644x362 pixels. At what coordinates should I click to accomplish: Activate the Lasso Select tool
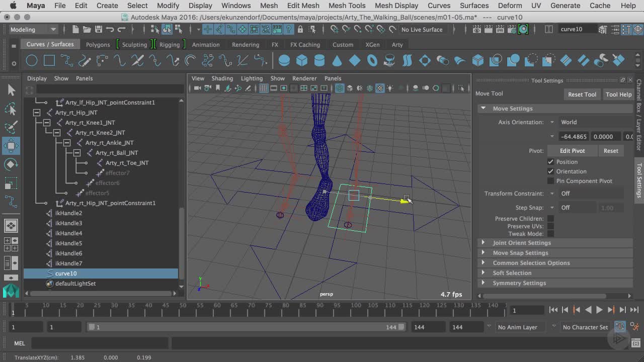click(11, 109)
